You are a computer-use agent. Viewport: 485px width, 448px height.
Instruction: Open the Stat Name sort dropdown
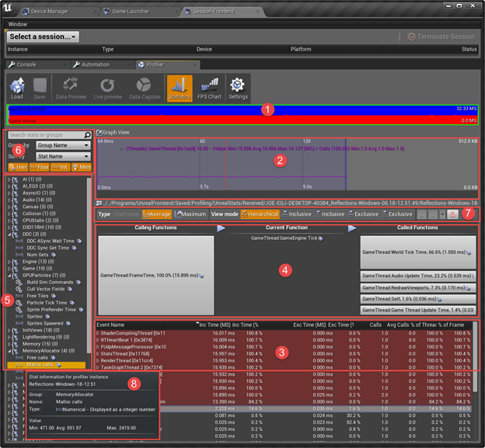(63, 156)
